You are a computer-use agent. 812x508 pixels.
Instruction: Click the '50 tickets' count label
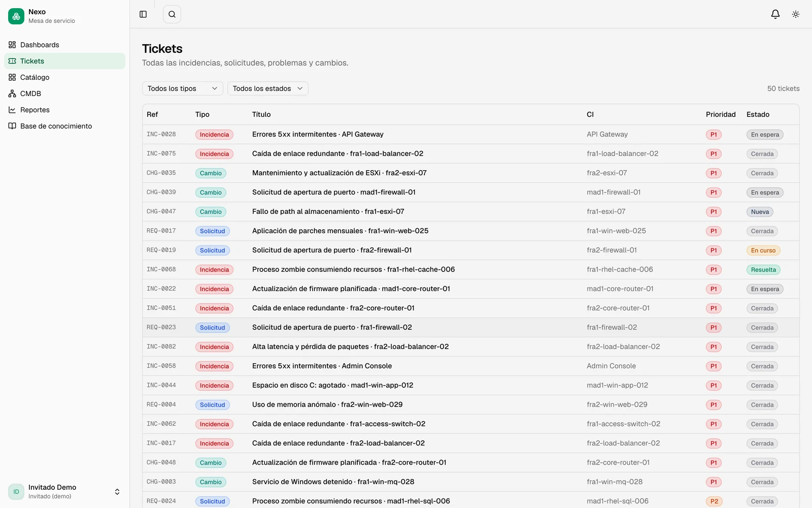coord(783,88)
